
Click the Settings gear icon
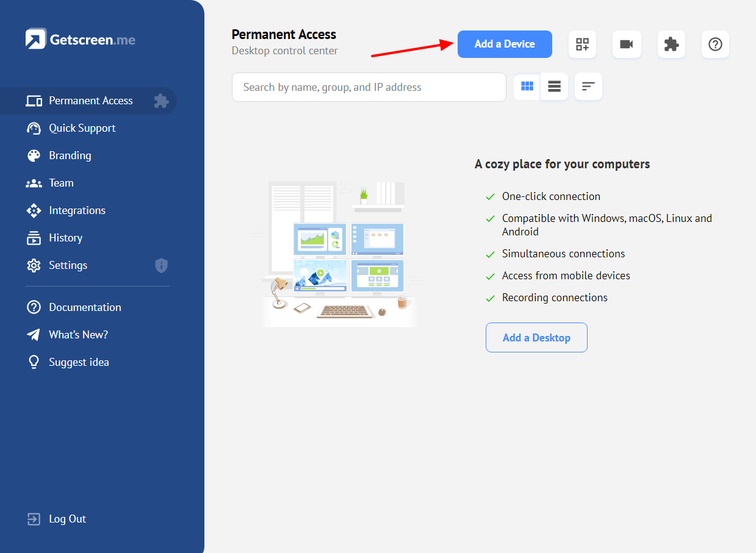pyautogui.click(x=34, y=265)
